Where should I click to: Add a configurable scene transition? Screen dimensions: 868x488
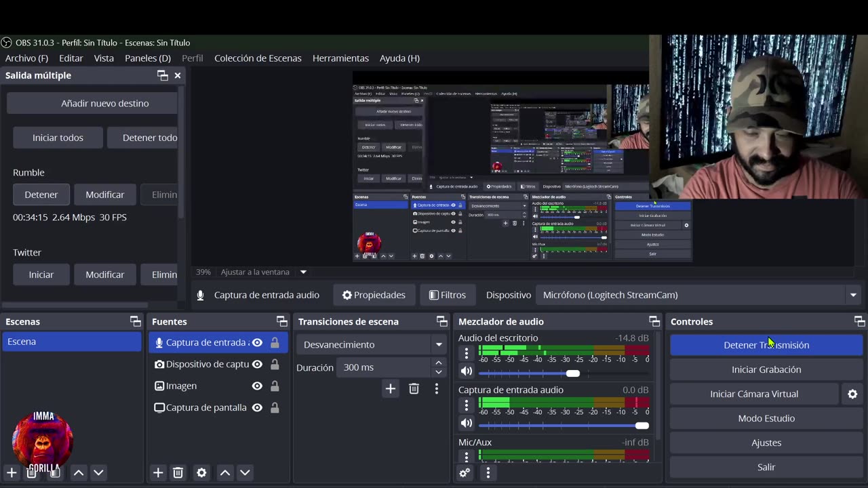(391, 388)
